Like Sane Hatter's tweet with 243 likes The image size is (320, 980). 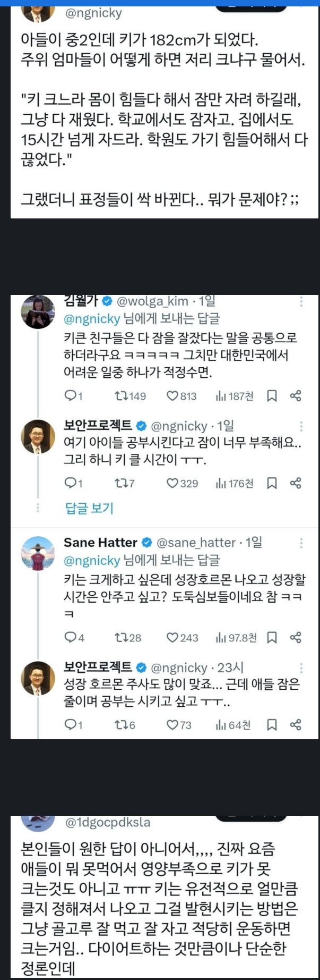[x=172, y=637]
